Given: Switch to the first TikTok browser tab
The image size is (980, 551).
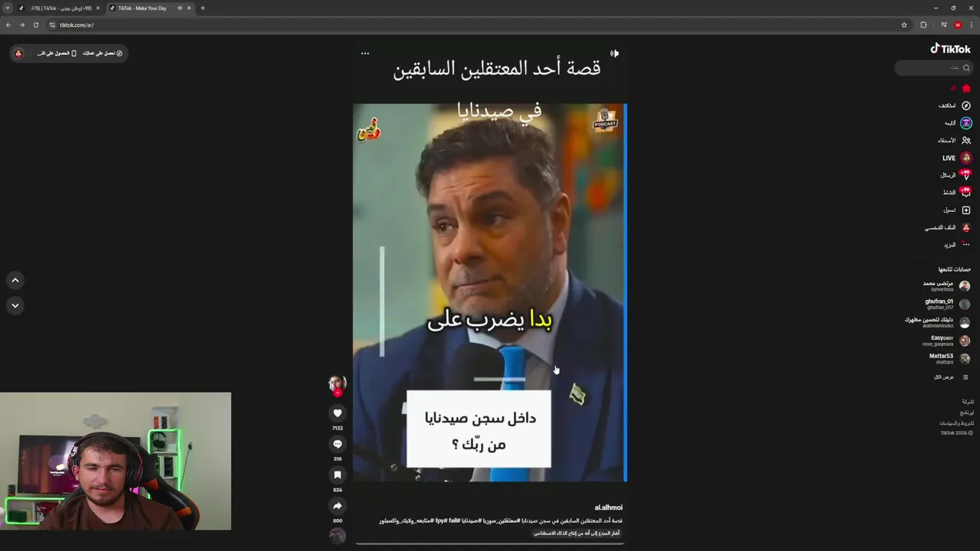Looking at the screenshot, I should [x=60, y=8].
